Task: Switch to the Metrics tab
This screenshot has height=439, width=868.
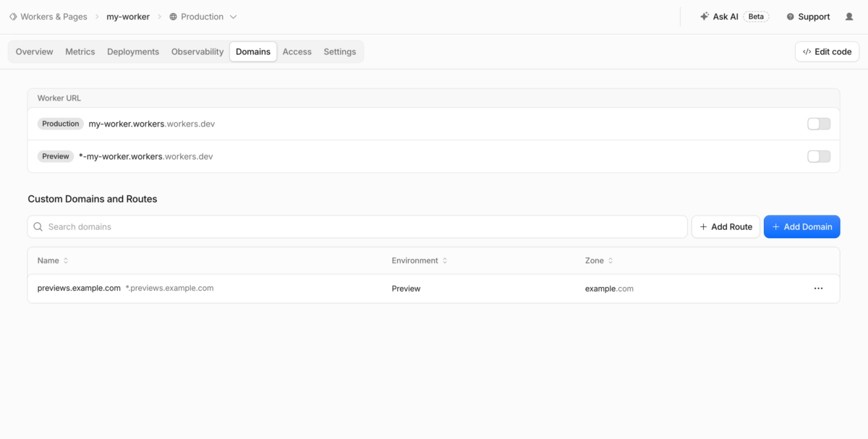Action: (80, 52)
